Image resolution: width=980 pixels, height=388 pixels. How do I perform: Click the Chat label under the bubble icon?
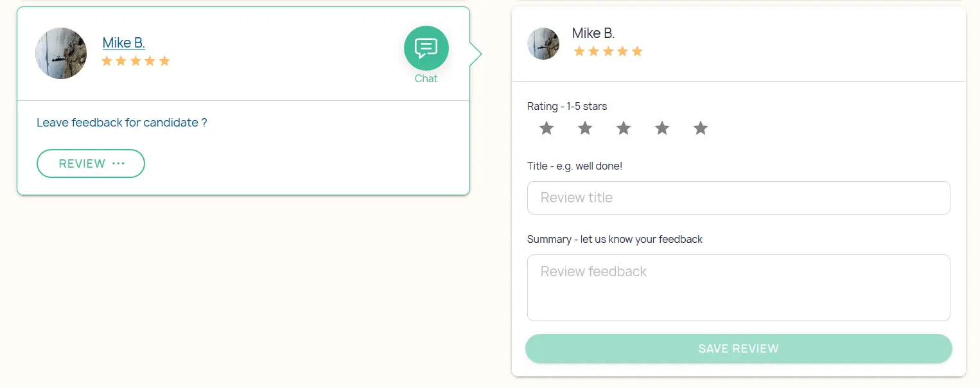426,79
